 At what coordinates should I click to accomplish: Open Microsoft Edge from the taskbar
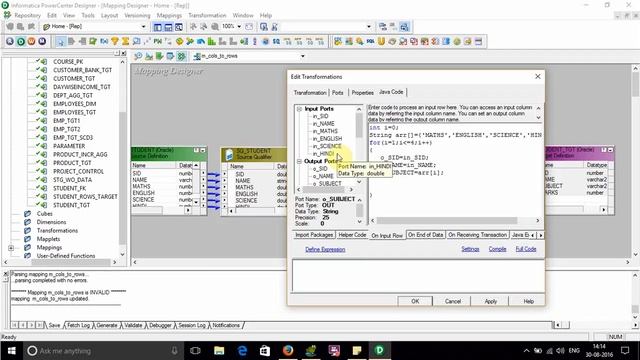pos(242,350)
